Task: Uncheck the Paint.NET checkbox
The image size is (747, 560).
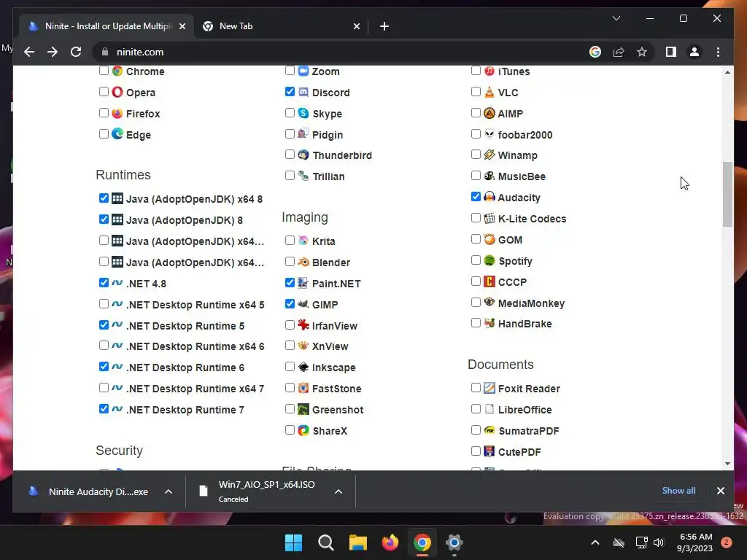Action: [x=290, y=282]
